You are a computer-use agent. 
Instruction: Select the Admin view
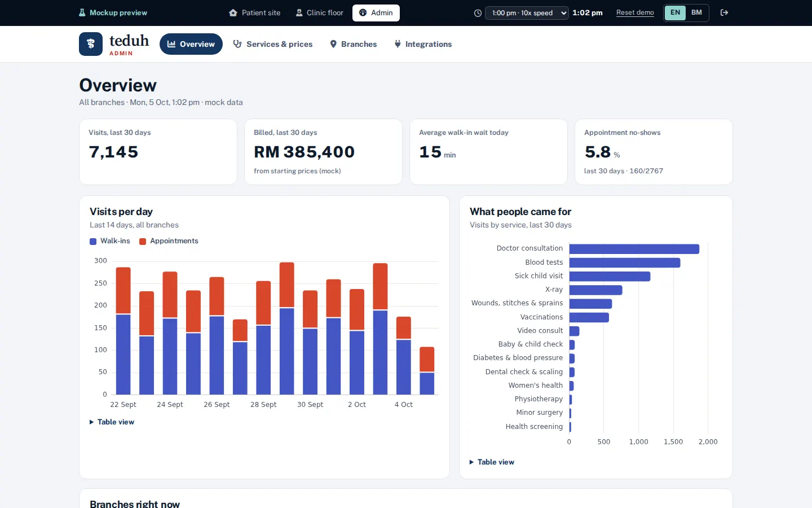point(376,12)
